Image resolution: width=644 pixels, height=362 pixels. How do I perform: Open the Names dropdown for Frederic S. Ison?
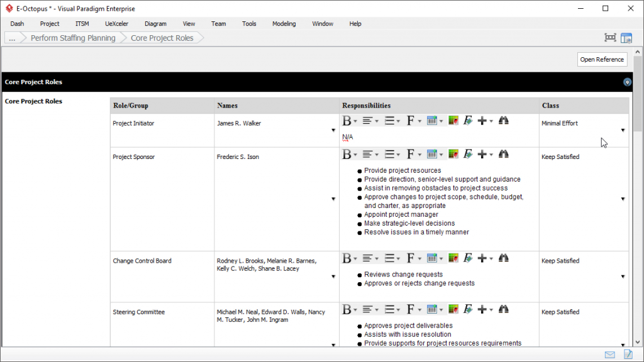click(333, 198)
